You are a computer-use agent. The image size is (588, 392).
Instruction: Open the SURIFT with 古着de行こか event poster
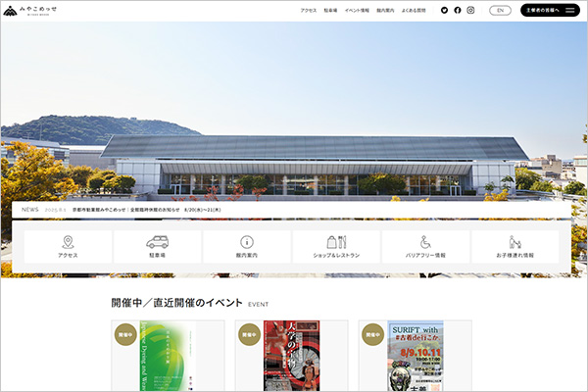tap(416, 356)
